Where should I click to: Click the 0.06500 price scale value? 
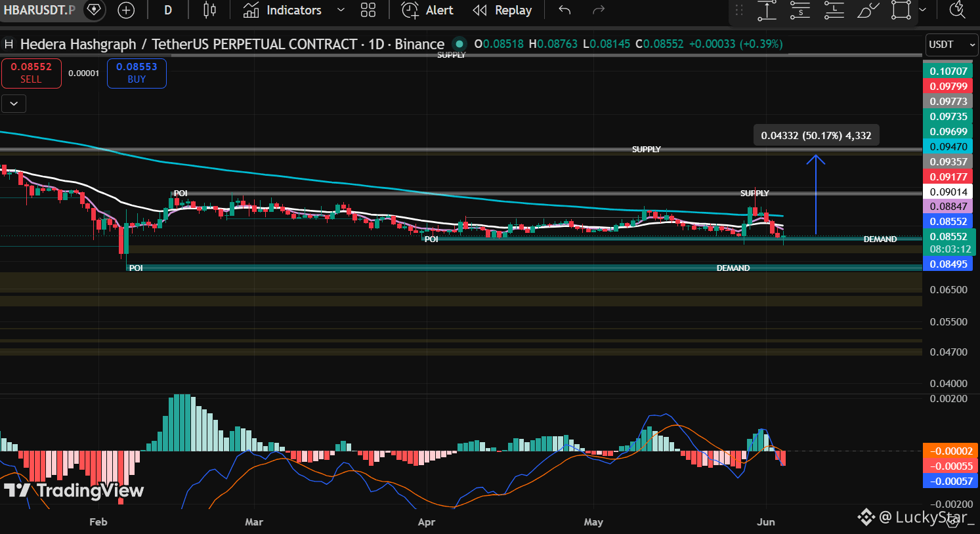[948, 289]
